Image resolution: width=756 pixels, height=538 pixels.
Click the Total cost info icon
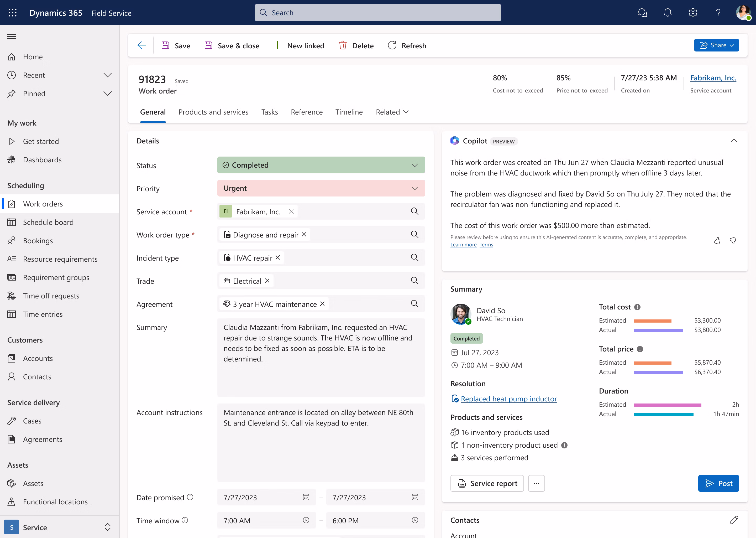click(x=637, y=307)
